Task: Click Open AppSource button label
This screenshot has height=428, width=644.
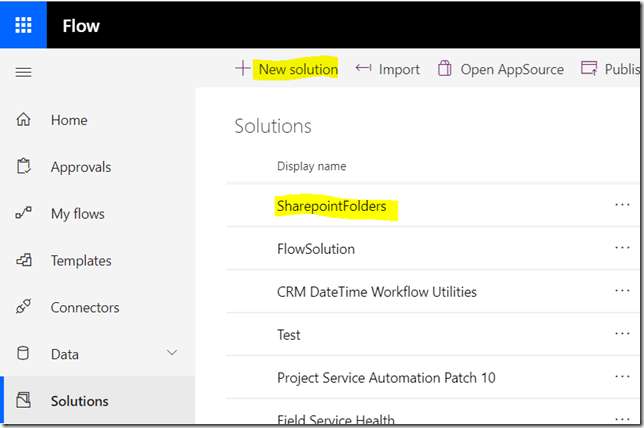Action: coord(512,69)
